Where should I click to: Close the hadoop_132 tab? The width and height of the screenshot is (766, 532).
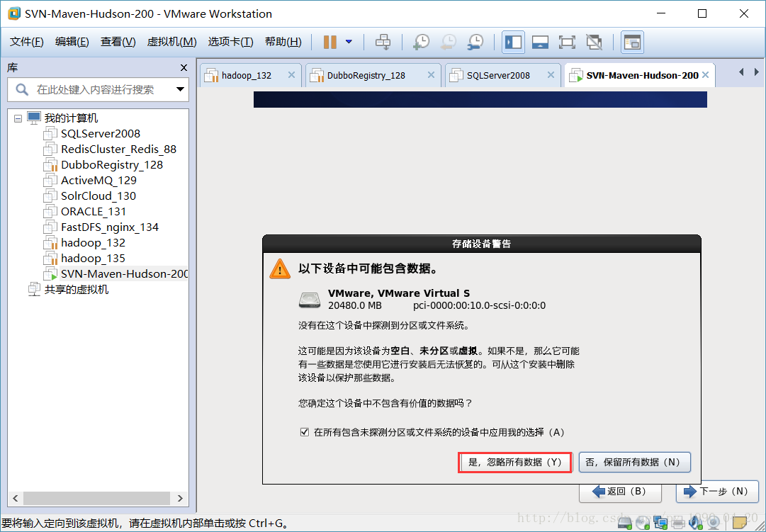coord(291,75)
